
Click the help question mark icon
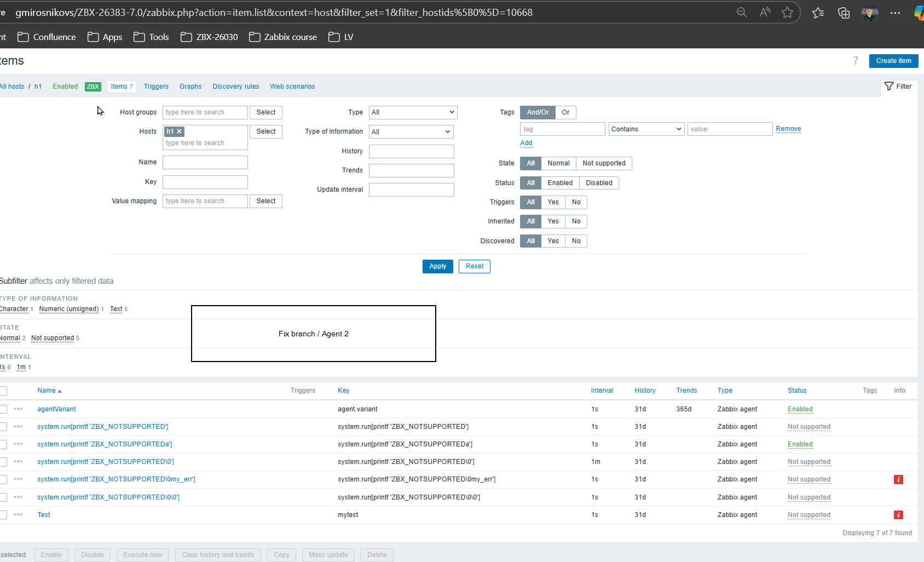point(856,61)
